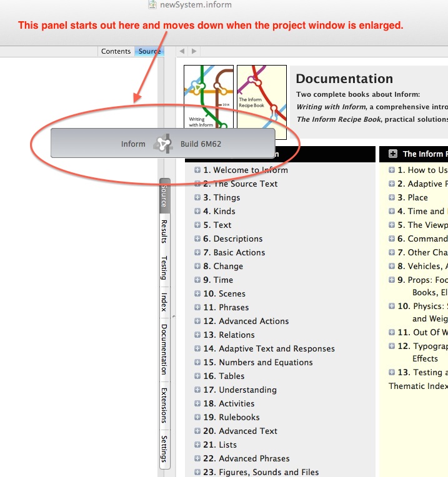Expand chapter 10 Scenes

pos(197,293)
